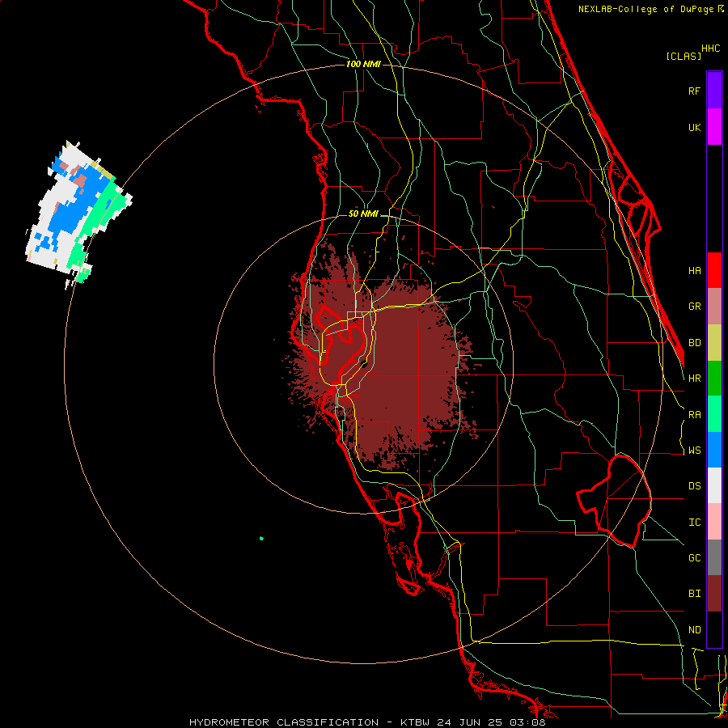
Task: Click the HA legend label
Action: (694, 270)
